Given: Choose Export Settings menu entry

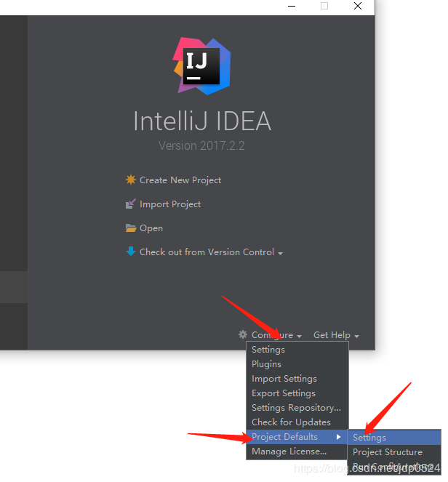Looking at the screenshot, I should click(x=297, y=393).
